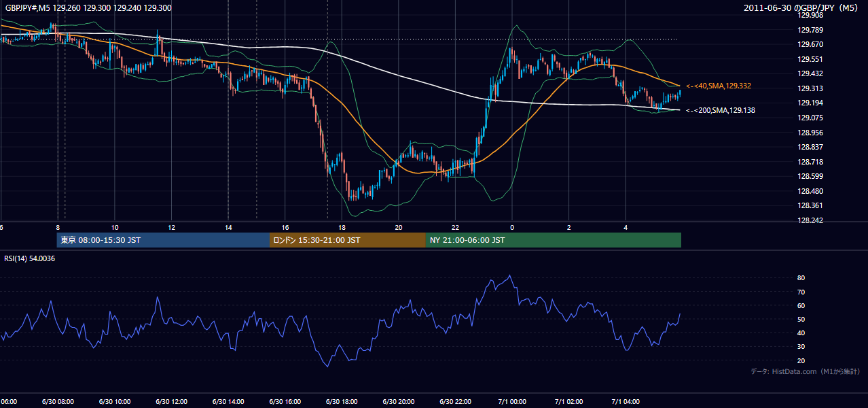Click the 6/30 14:00 time axis label
Image resolution: width=868 pixels, height=408 pixels.
(x=230, y=402)
